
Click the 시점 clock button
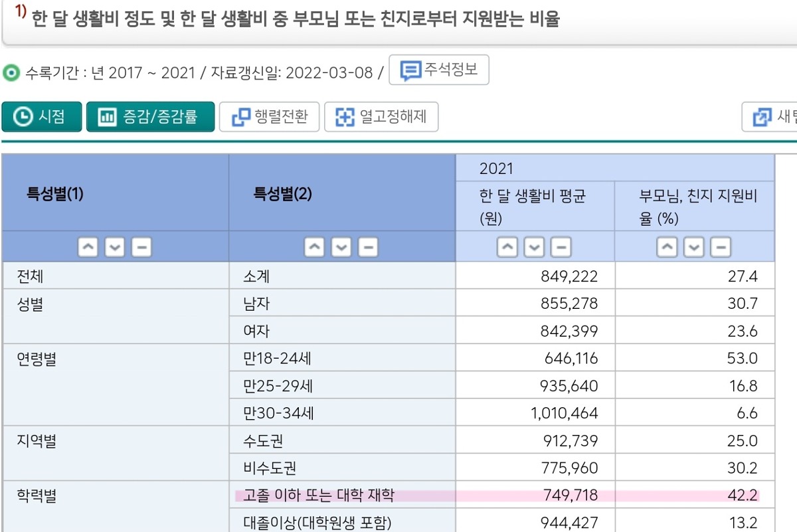[41, 117]
